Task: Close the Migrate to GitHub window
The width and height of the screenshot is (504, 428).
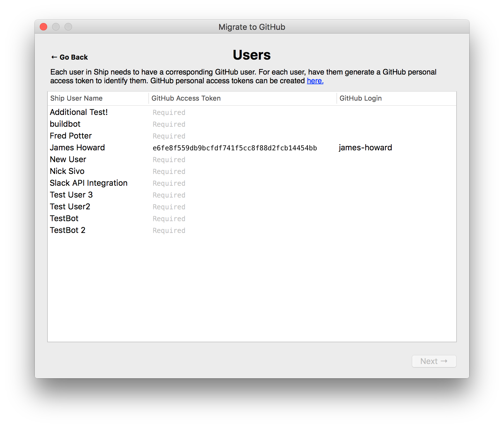Action: click(x=43, y=27)
